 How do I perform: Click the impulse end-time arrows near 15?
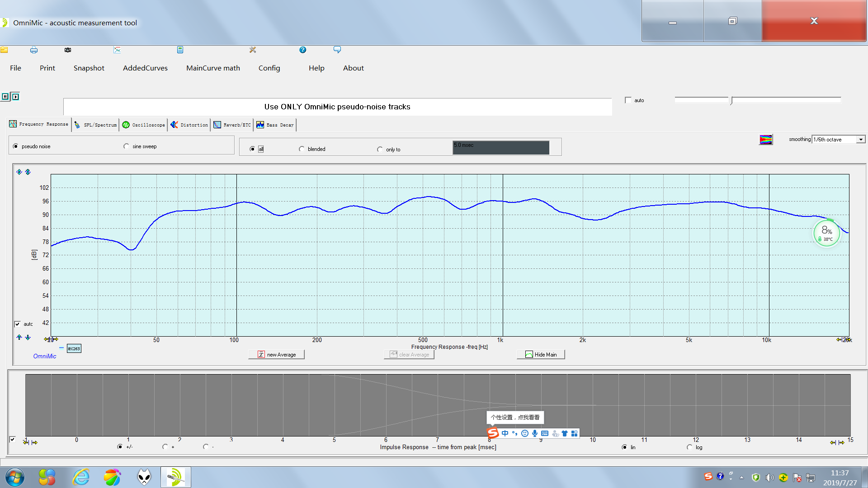pyautogui.click(x=837, y=442)
